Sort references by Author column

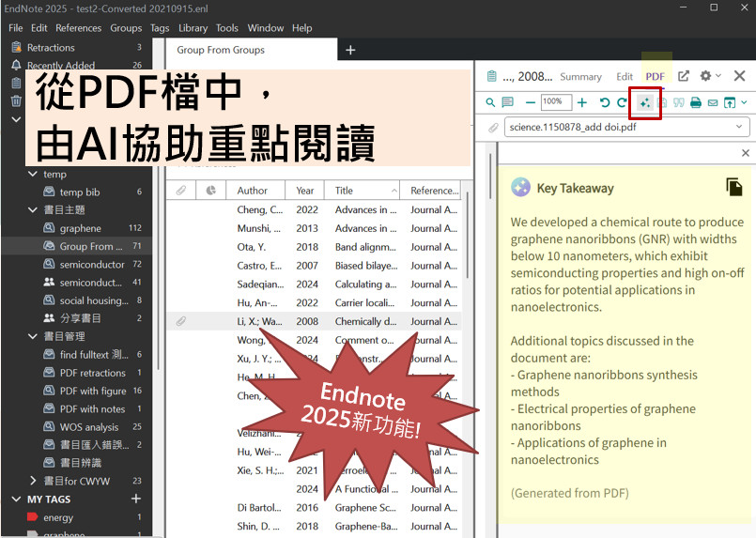[x=255, y=191]
